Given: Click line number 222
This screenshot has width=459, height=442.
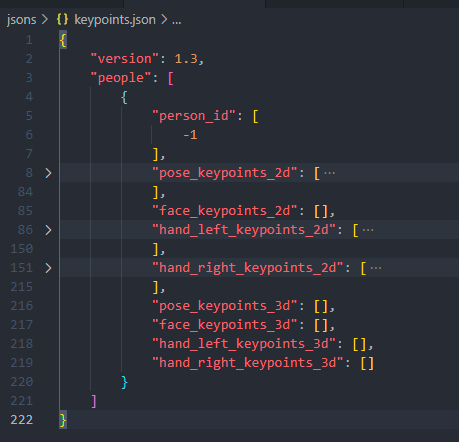Looking at the screenshot, I should coord(22,420).
